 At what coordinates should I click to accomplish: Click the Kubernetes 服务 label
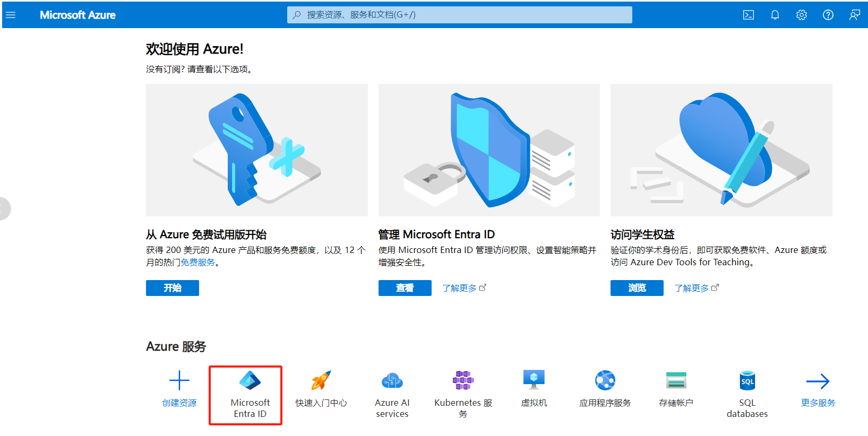(x=463, y=408)
